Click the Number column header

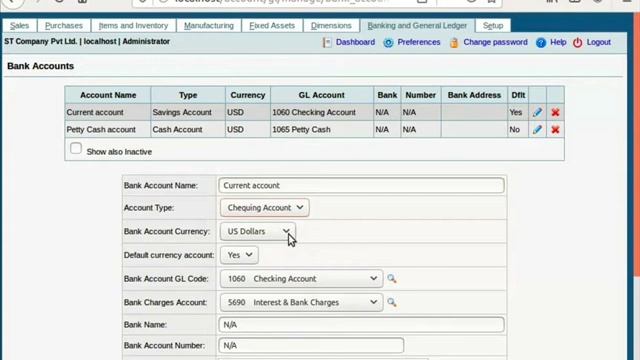tap(420, 95)
